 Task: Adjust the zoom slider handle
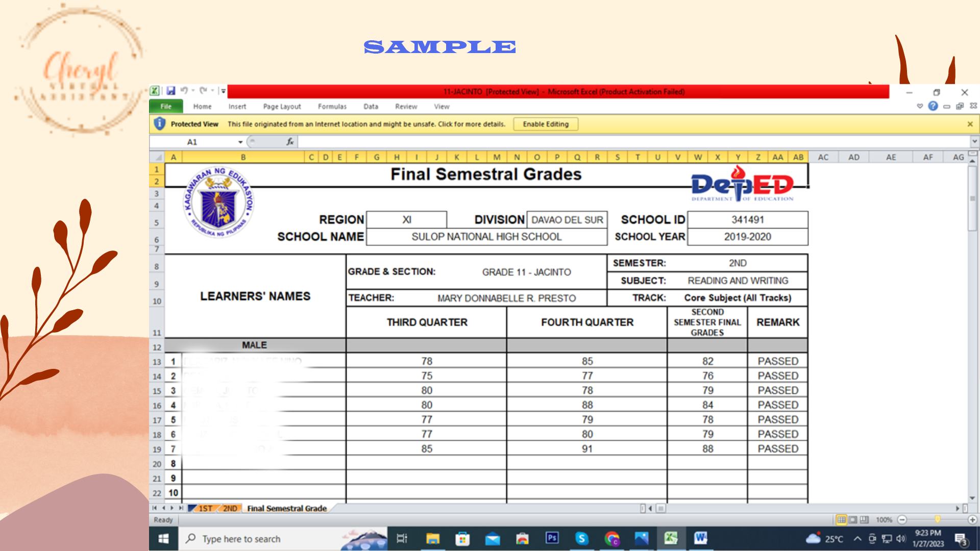(938, 519)
